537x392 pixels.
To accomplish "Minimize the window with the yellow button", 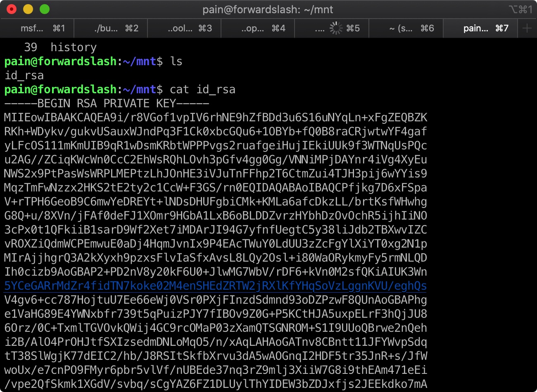I will click(28, 9).
